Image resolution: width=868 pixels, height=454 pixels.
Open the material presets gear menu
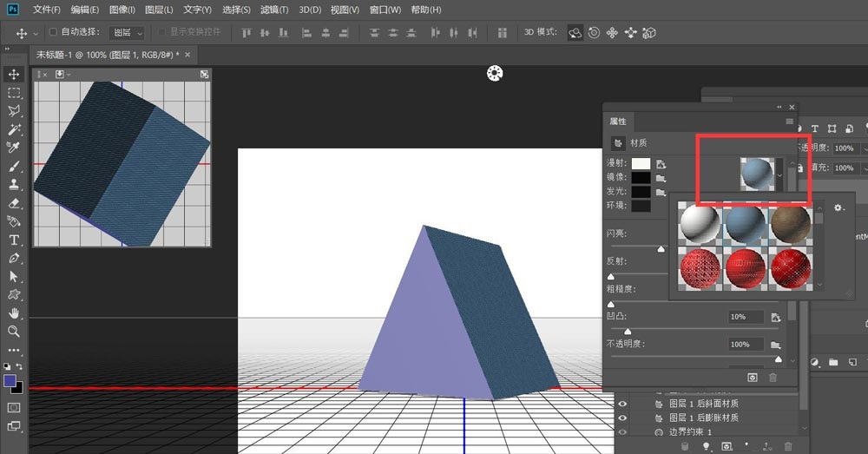[838, 207]
